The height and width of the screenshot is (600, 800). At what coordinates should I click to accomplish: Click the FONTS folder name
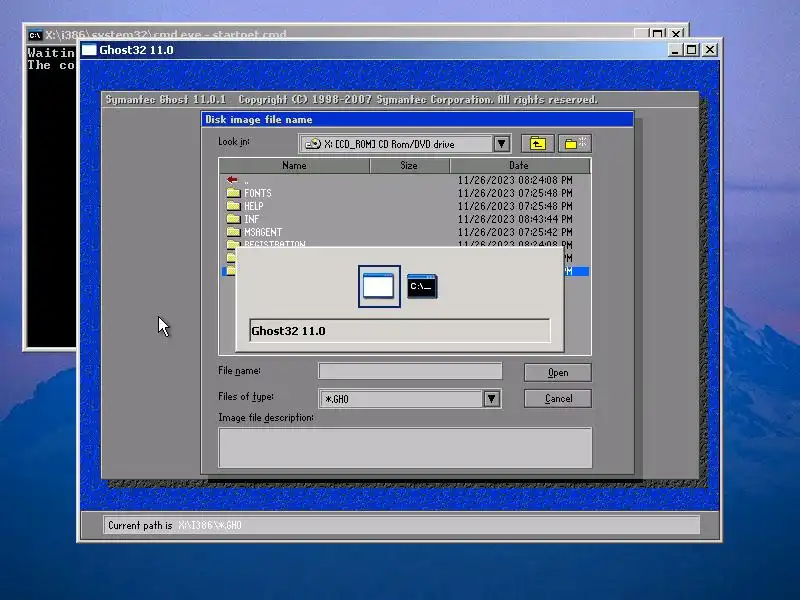tap(258, 193)
